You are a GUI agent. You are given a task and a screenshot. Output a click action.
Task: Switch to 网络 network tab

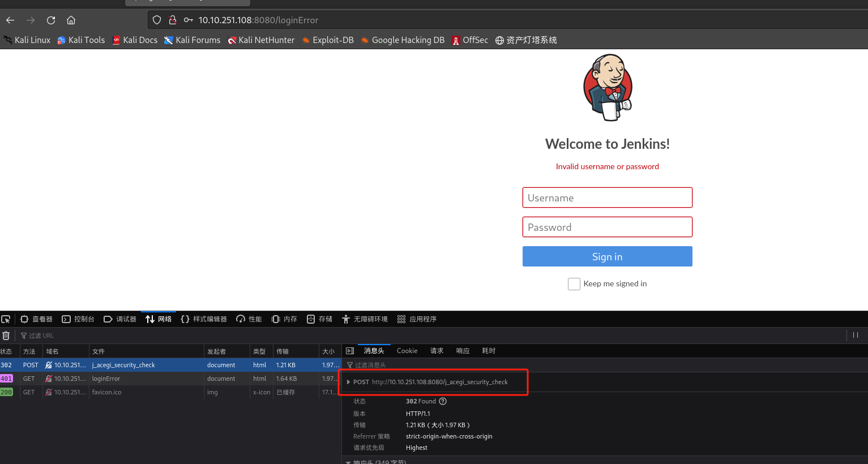tap(159, 319)
